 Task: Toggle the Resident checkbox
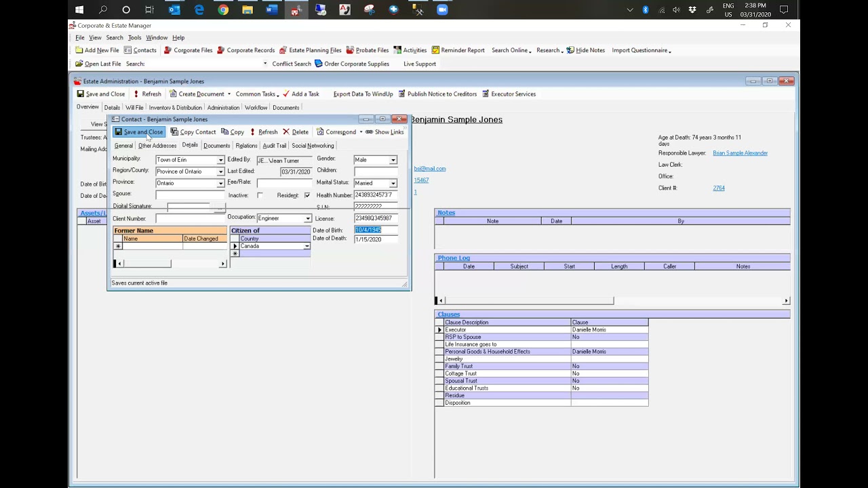(307, 195)
